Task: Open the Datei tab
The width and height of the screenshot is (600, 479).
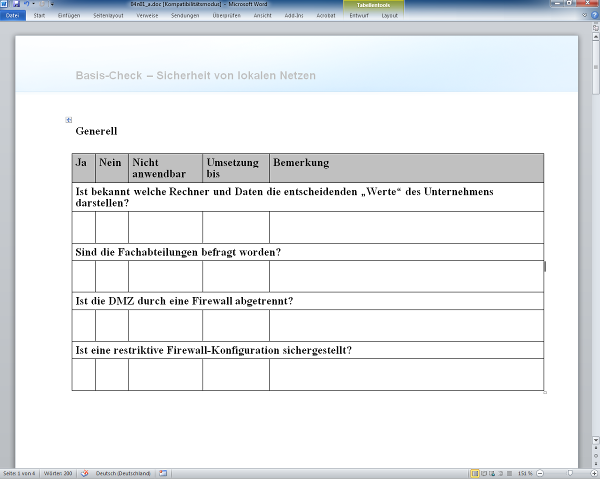Action: pyautogui.click(x=13, y=16)
